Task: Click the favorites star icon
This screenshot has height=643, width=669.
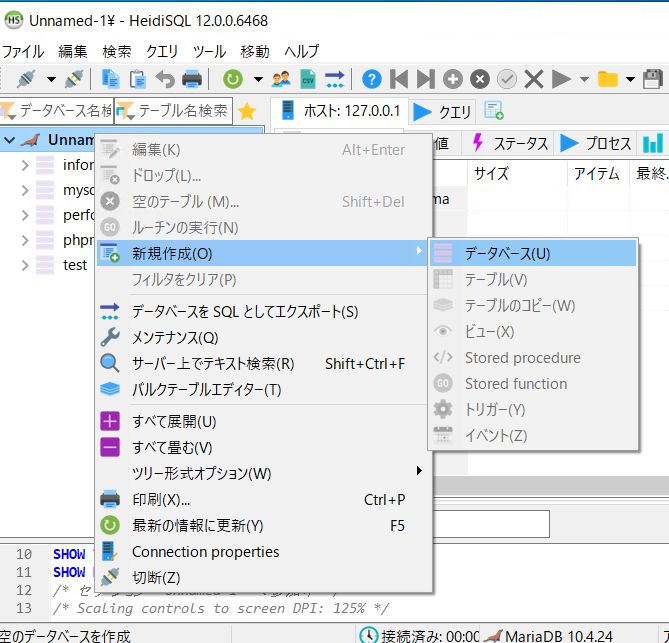Action: tap(247, 112)
